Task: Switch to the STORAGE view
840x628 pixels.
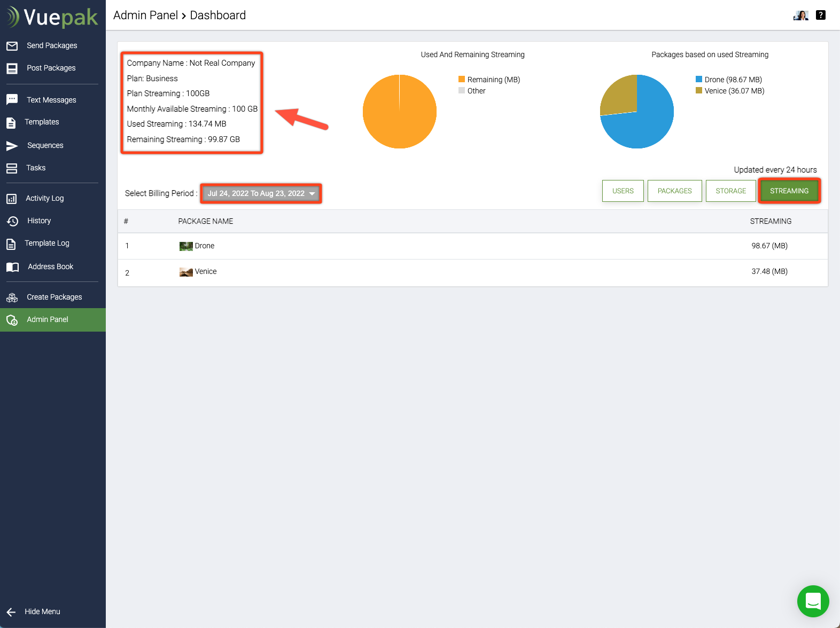Action: click(x=731, y=191)
